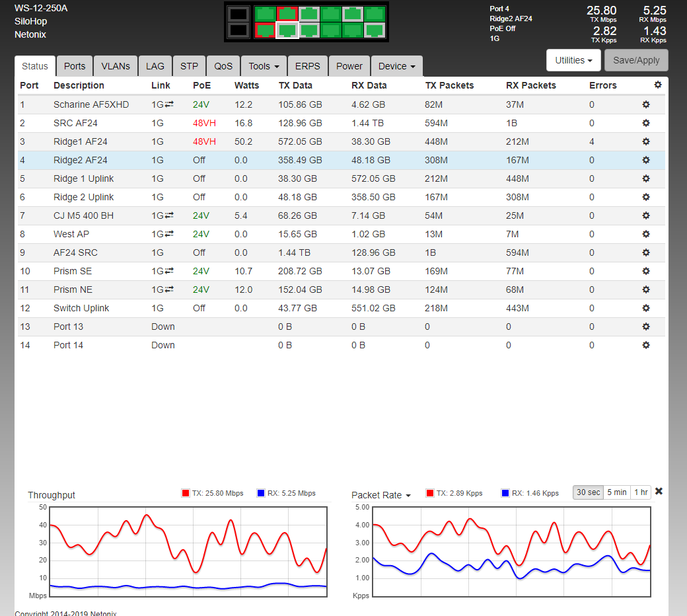Click the red TX swatch in Throughput legend
Image resolution: width=687 pixels, height=616 pixels.
click(185, 493)
